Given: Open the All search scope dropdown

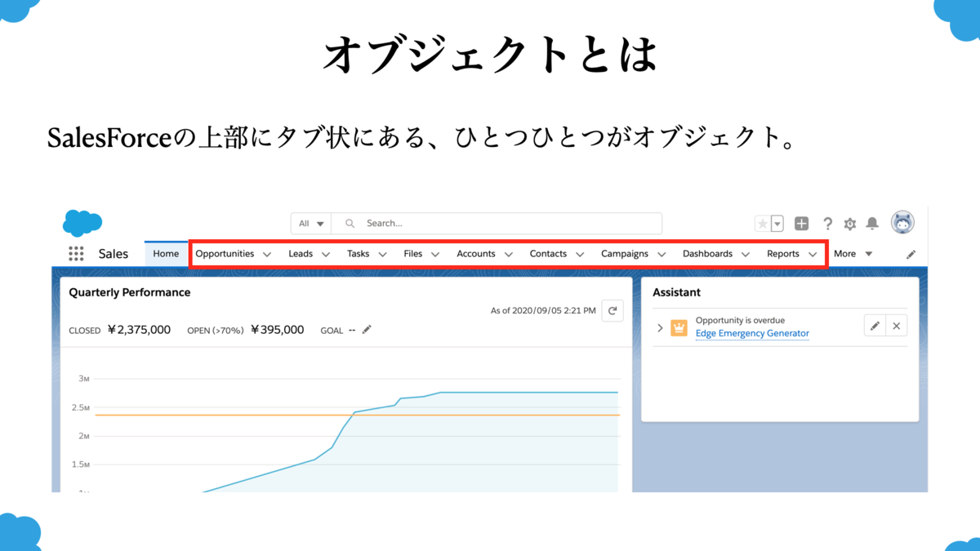Looking at the screenshot, I should pos(311,223).
